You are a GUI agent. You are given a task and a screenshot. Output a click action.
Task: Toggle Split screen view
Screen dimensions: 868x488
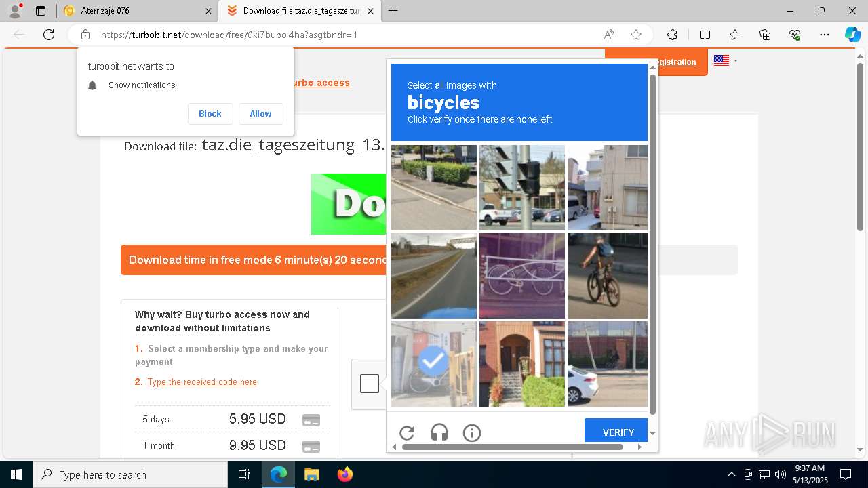(x=705, y=35)
